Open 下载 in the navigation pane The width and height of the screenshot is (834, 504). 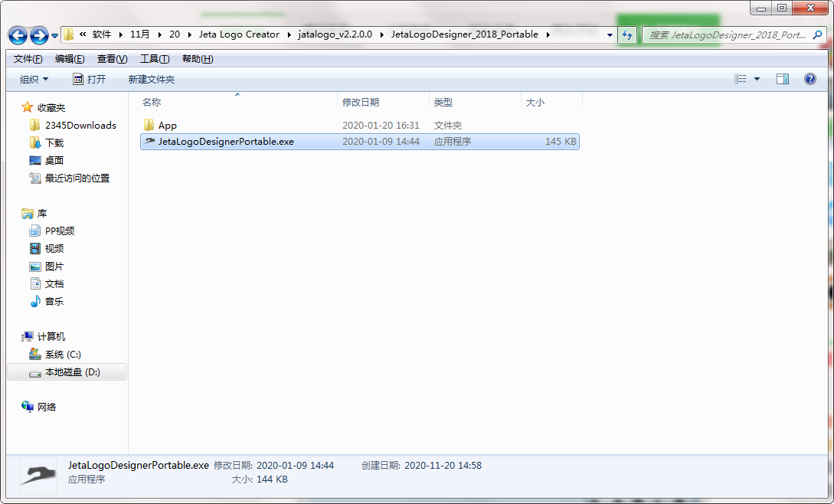pos(54,142)
